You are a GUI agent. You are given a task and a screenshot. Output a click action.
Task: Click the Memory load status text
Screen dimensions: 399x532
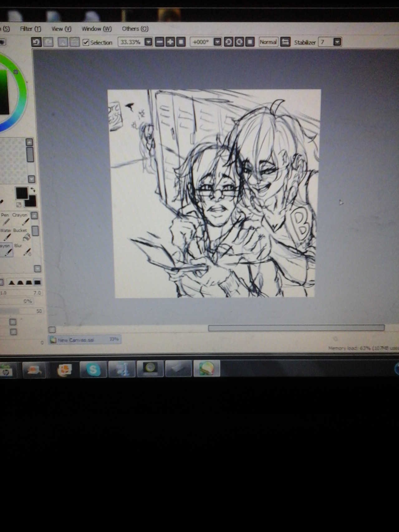click(x=363, y=348)
